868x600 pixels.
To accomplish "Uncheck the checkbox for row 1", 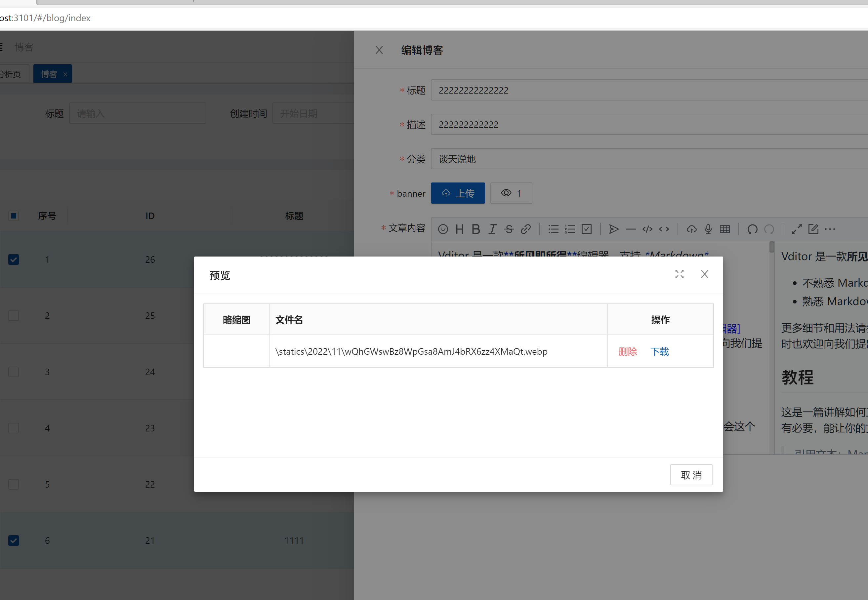I will 14,260.
